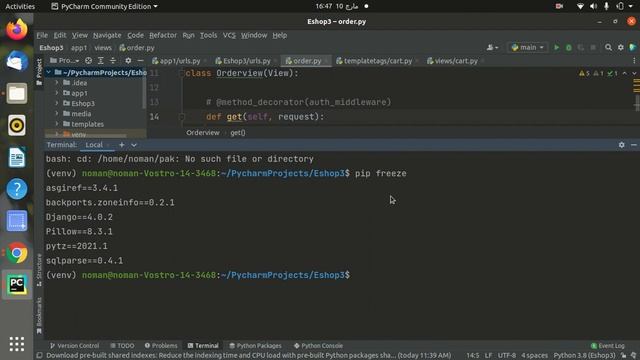Click the locate/select opened file target icon
The width and height of the screenshot is (640, 360).
[88, 61]
